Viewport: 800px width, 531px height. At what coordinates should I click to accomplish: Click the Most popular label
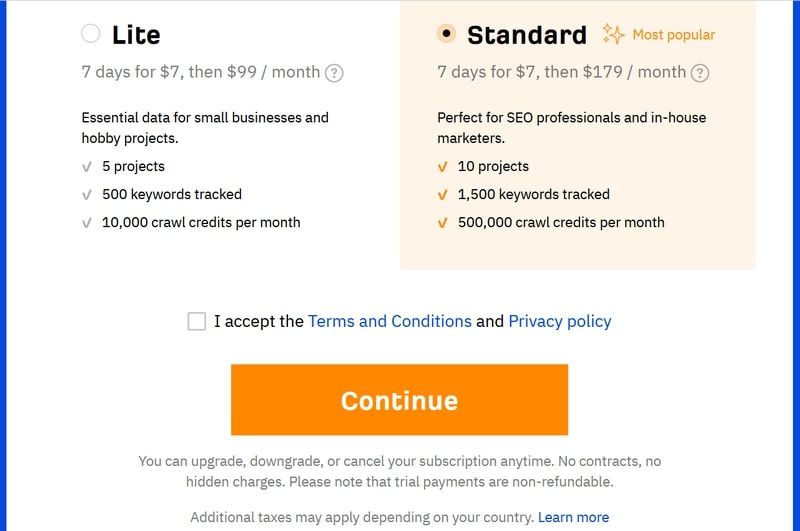click(x=673, y=35)
